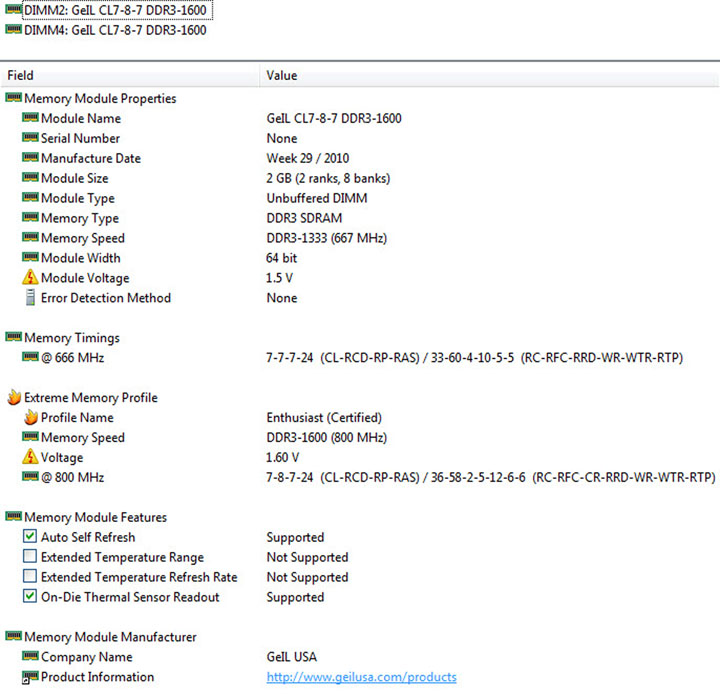Select the DIMM2 GeIL memory module entry
The image size is (720, 697).
click(x=118, y=10)
